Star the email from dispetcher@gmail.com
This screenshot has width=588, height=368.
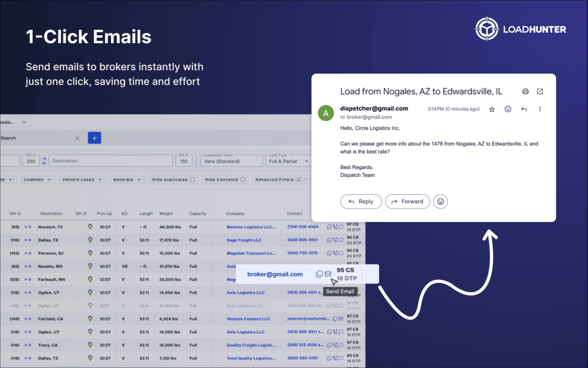pyautogui.click(x=492, y=109)
